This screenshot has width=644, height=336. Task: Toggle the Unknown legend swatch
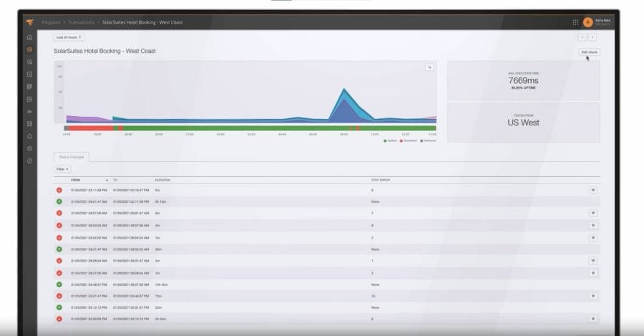(421, 140)
